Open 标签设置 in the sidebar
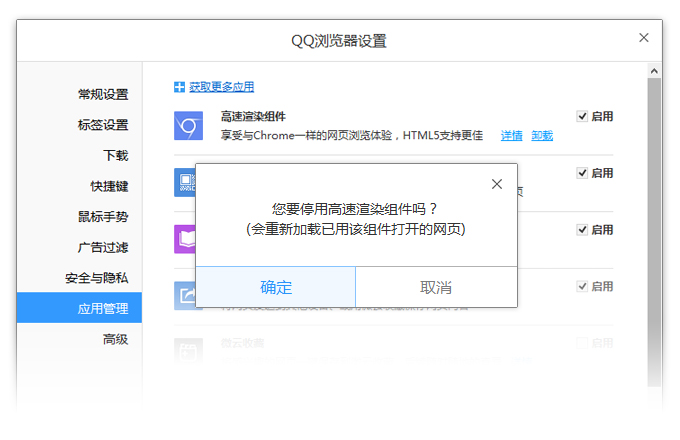 (103, 125)
